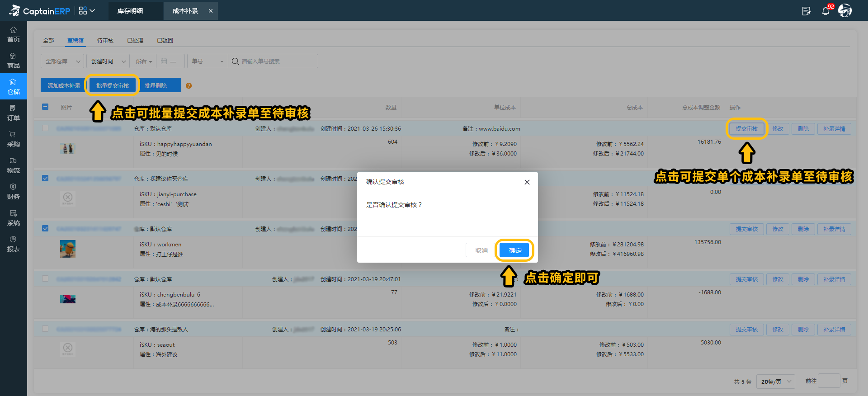Select the 已驳回 filter tab
Screen dimensions: 868x396
click(x=165, y=41)
